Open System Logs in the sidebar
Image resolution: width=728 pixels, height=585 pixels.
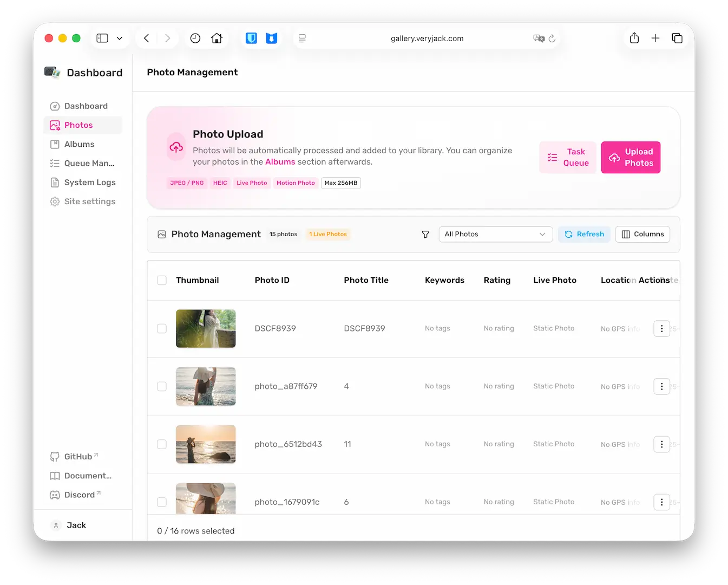pos(89,183)
